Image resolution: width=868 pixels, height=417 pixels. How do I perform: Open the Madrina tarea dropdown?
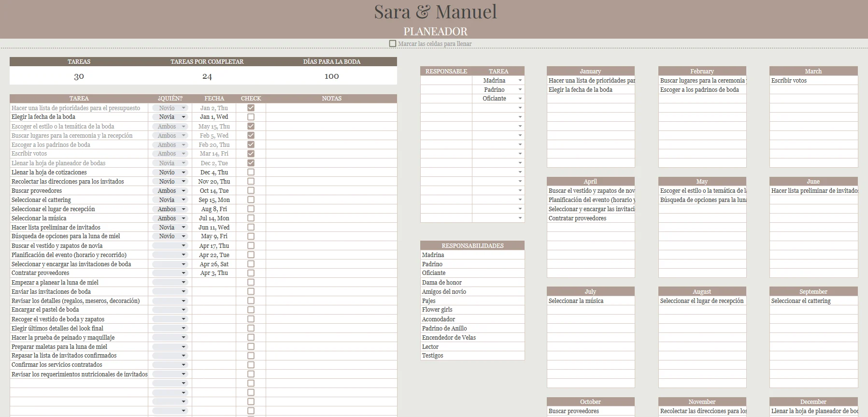[520, 81]
